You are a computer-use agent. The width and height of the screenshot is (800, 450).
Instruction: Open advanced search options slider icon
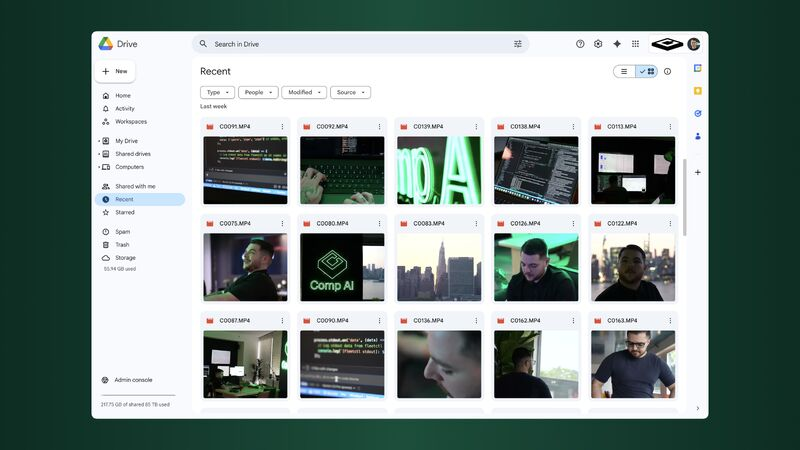pyautogui.click(x=518, y=44)
